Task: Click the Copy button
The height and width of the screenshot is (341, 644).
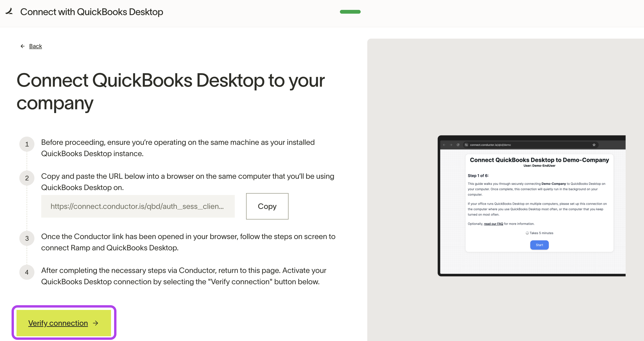Action: tap(267, 206)
